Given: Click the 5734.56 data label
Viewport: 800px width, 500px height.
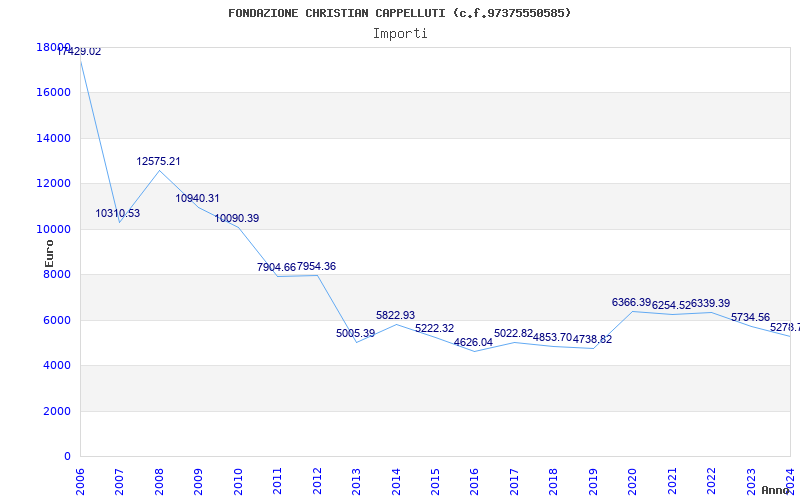Looking at the screenshot, I should click(750, 317).
